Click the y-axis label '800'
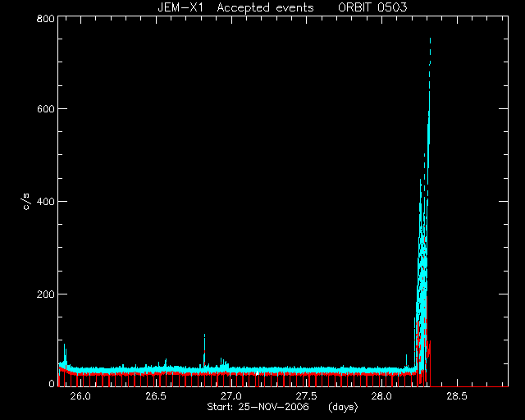Screen dimensions: 525x420 (46, 19)
